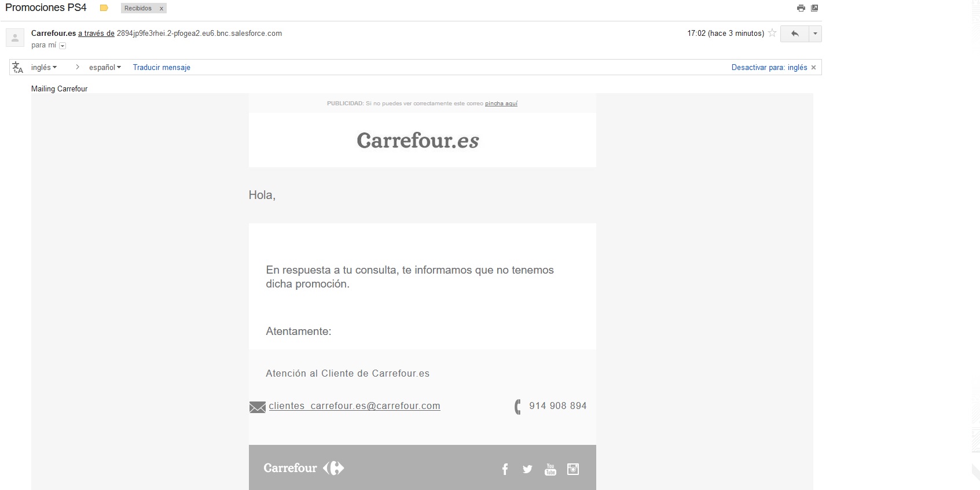Open clientes_carrefour.es@carrefour.com email link
The image size is (980, 490).
(354, 406)
